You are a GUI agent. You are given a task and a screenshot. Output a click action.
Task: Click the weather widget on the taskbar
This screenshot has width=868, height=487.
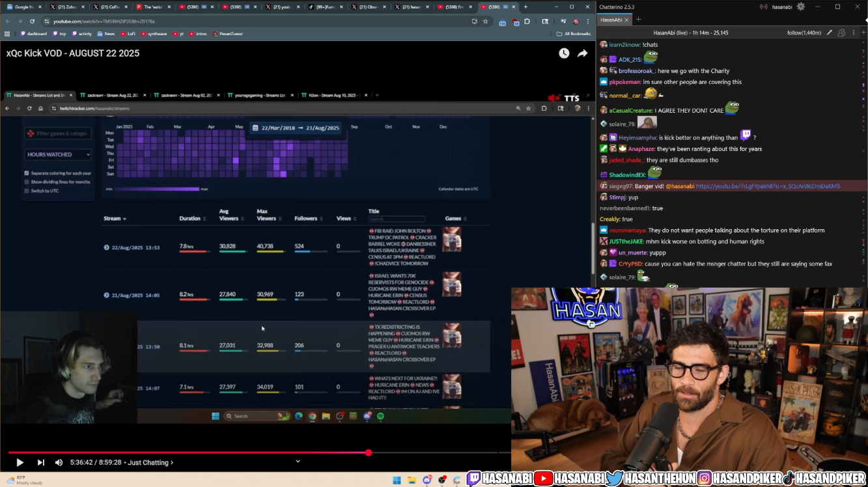click(23, 480)
